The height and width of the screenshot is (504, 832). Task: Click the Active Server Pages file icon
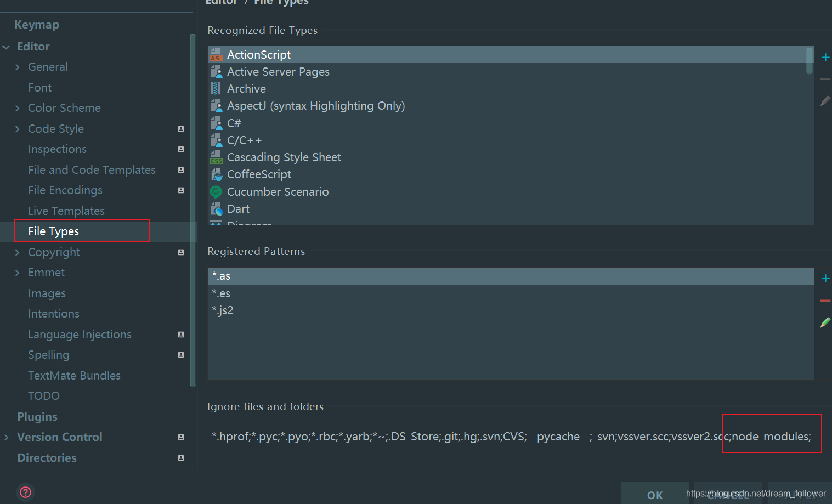coord(216,72)
